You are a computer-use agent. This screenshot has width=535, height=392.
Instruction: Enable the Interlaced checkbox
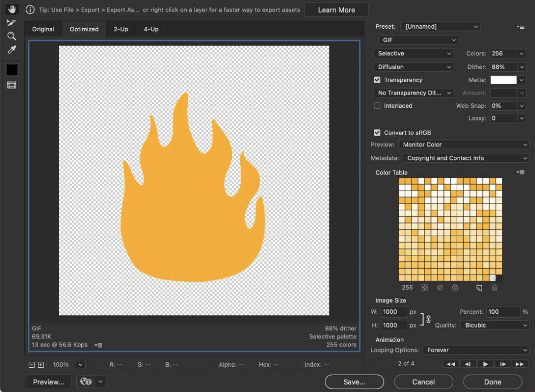[x=377, y=105]
